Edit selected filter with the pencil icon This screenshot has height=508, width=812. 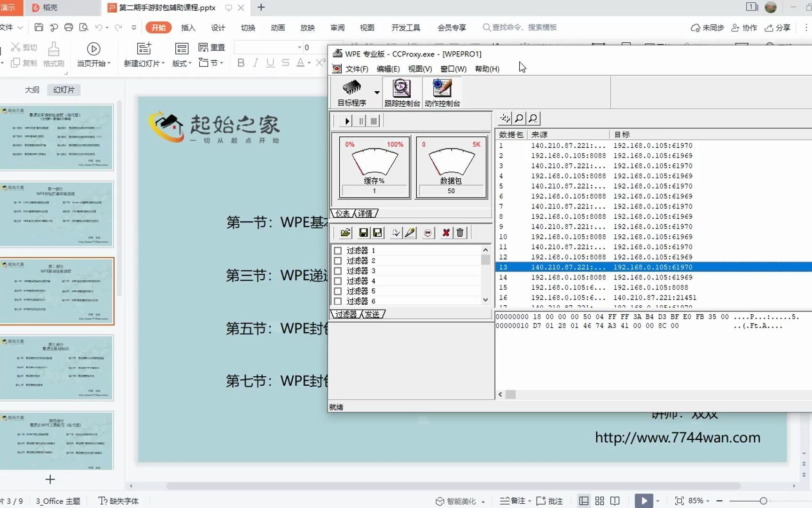[x=410, y=232]
